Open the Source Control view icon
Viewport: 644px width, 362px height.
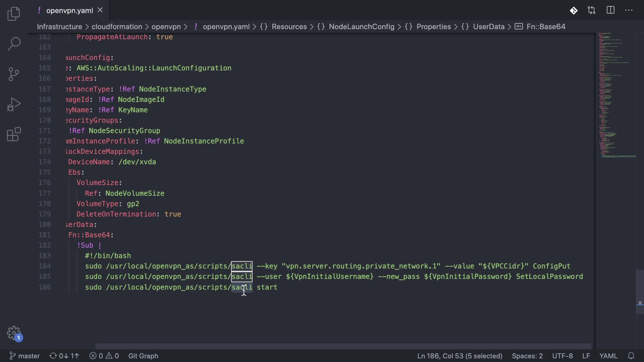tap(14, 74)
